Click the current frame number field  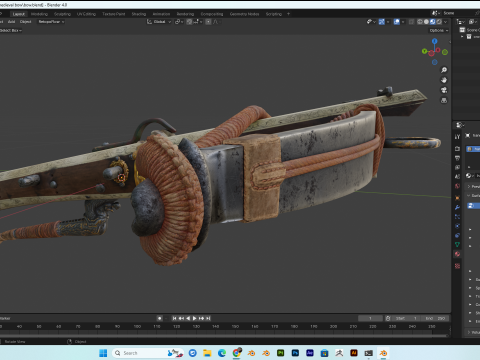pyautogui.click(x=370, y=318)
